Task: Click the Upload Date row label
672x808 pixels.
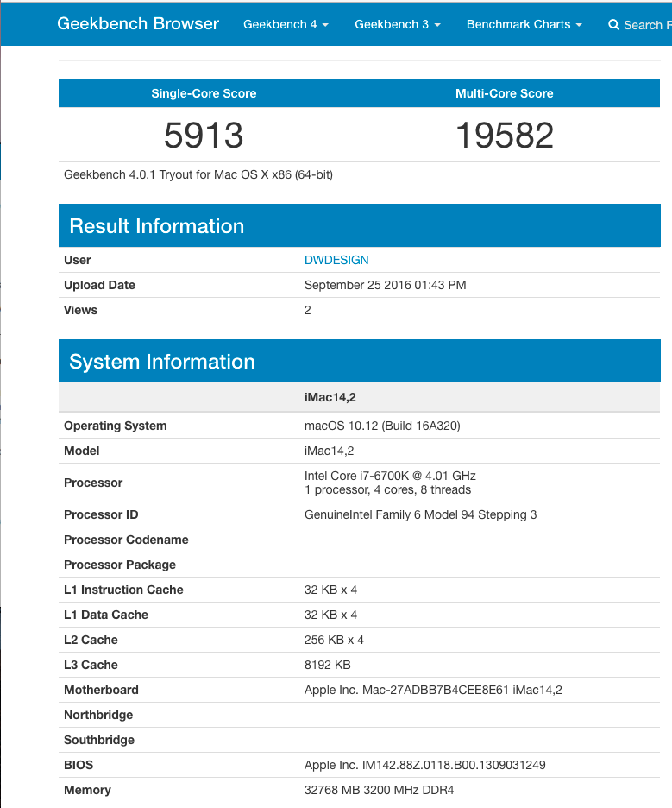Action: (99, 285)
